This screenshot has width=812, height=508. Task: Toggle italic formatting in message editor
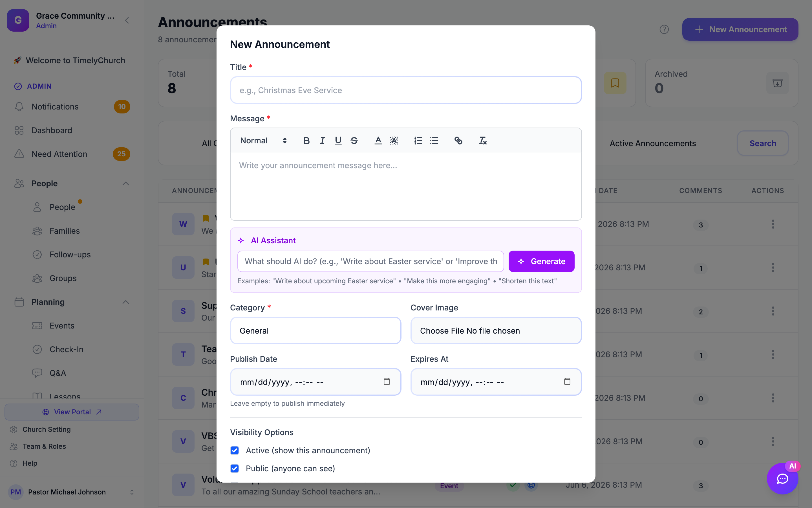[322, 141]
